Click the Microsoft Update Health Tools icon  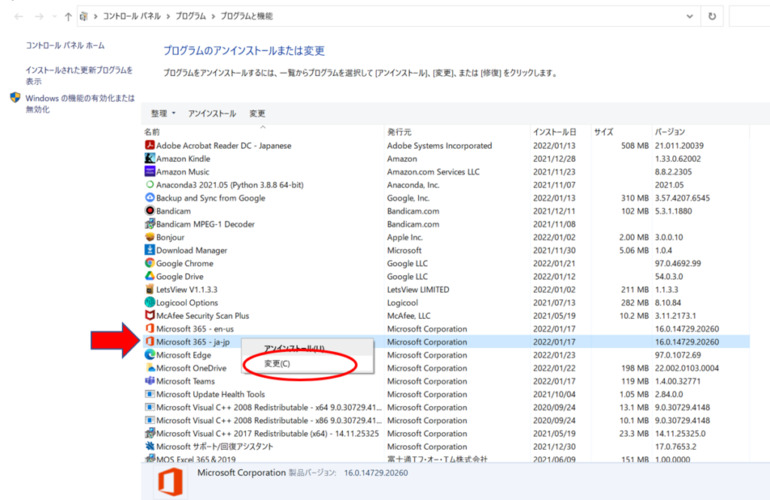(150, 394)
